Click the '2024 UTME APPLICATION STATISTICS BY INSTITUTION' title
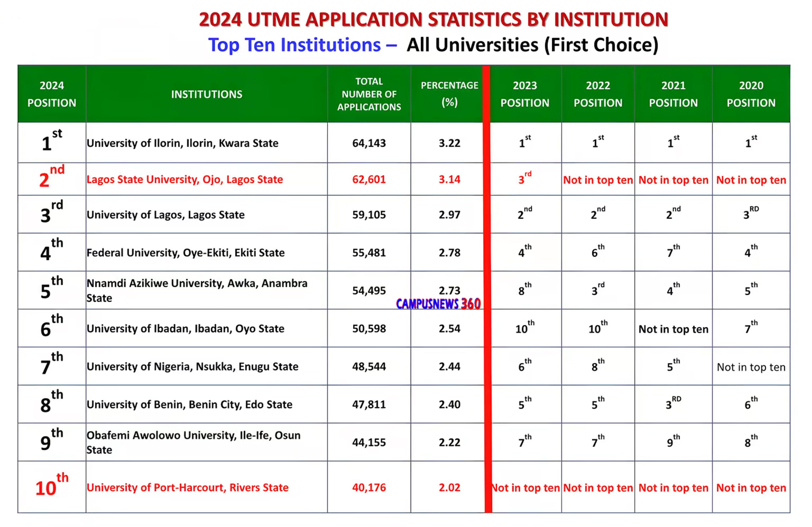 [433, 20]
